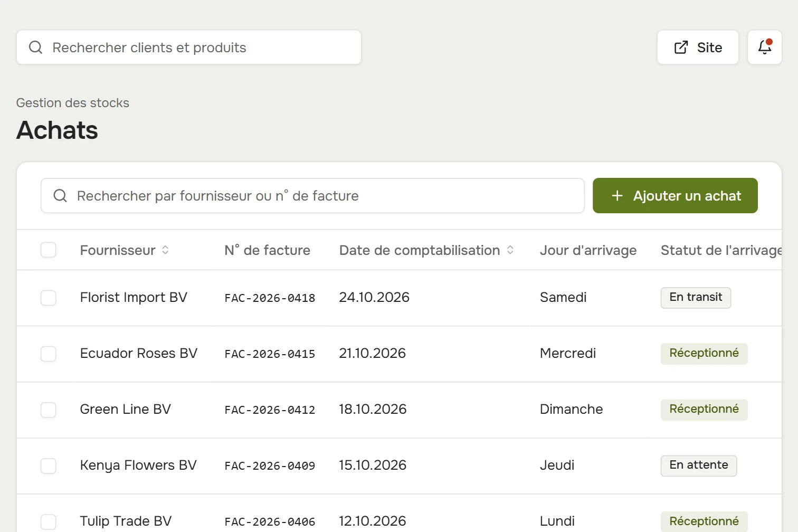This screenshot has width=798, height=532.
Task: Click the Gestion des stocks breadcrumb
Action: coord(73,103)
